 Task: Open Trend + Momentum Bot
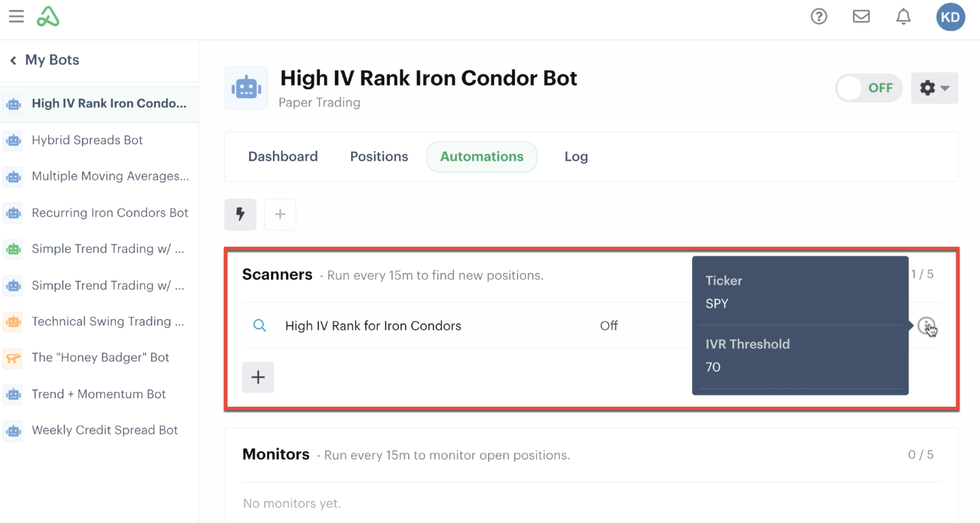[x=99, y=394]
